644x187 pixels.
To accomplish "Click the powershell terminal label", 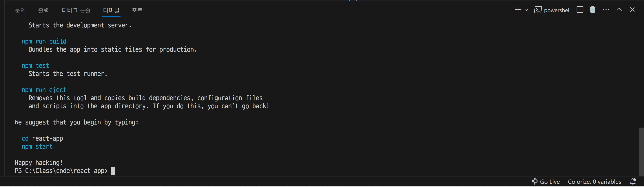I will click(x=557, y=10).
